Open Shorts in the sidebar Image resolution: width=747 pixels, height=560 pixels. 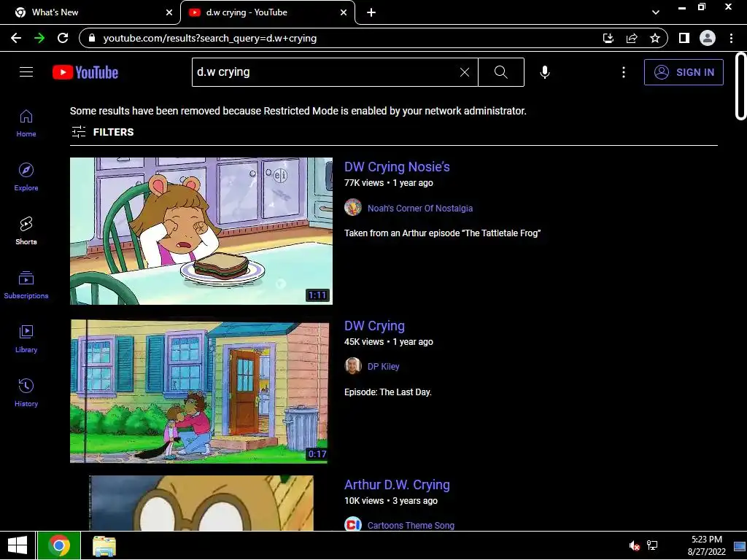(26, 231)
